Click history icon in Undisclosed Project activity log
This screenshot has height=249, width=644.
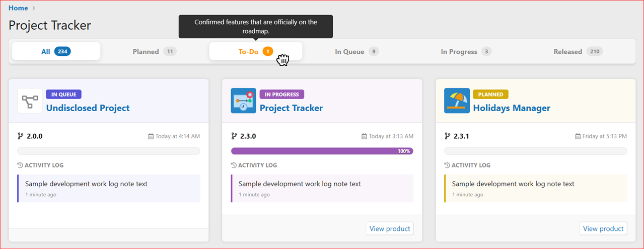point(20,165)
